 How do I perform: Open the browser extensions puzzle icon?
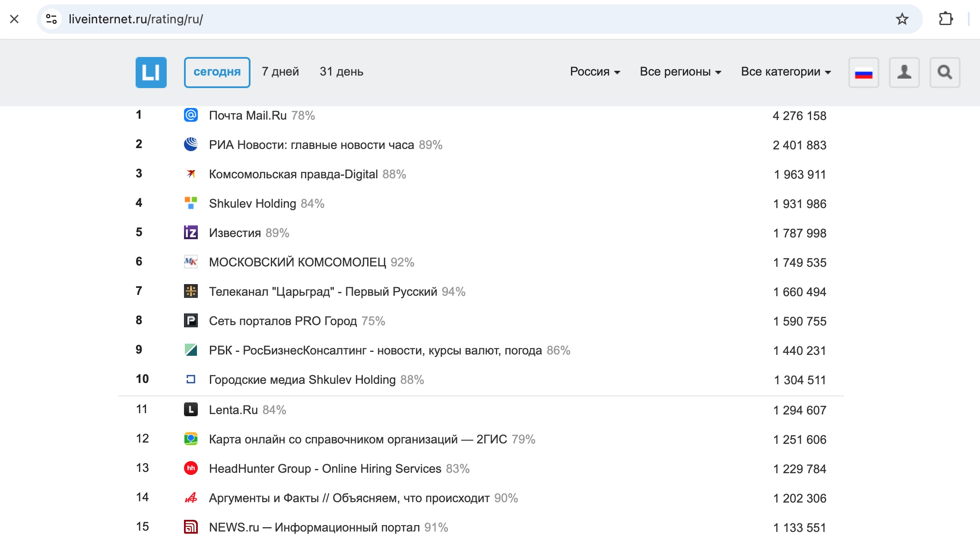[945, 19]
